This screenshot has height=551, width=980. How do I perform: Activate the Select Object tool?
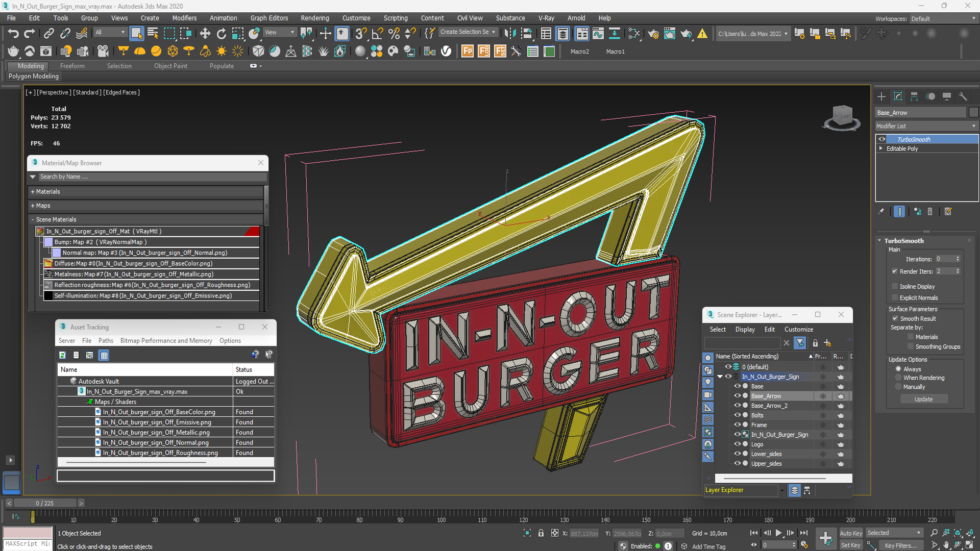click(x=136, y=34)
